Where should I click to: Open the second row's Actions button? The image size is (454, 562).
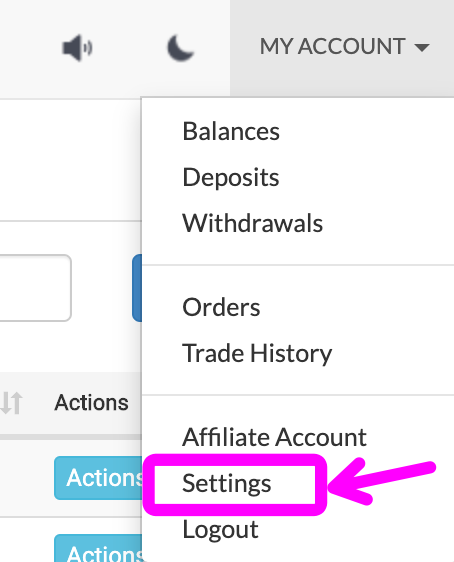click(x=99, y=548)
